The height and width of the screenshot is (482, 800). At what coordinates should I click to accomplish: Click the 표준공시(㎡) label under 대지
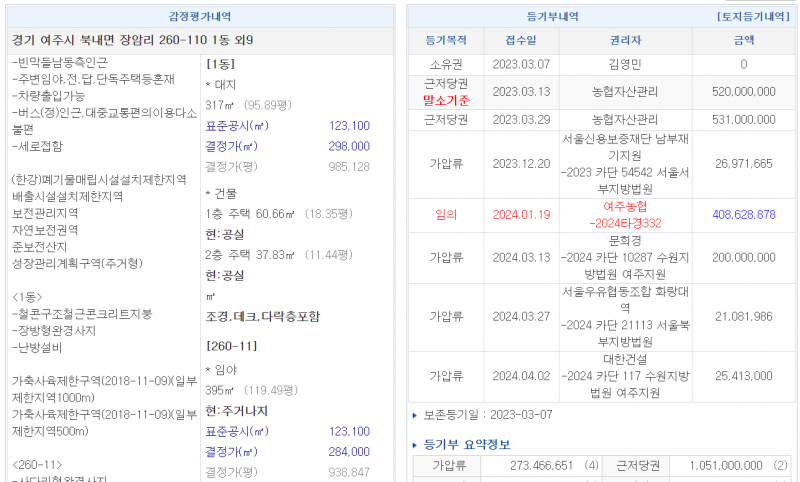point(237,126)
